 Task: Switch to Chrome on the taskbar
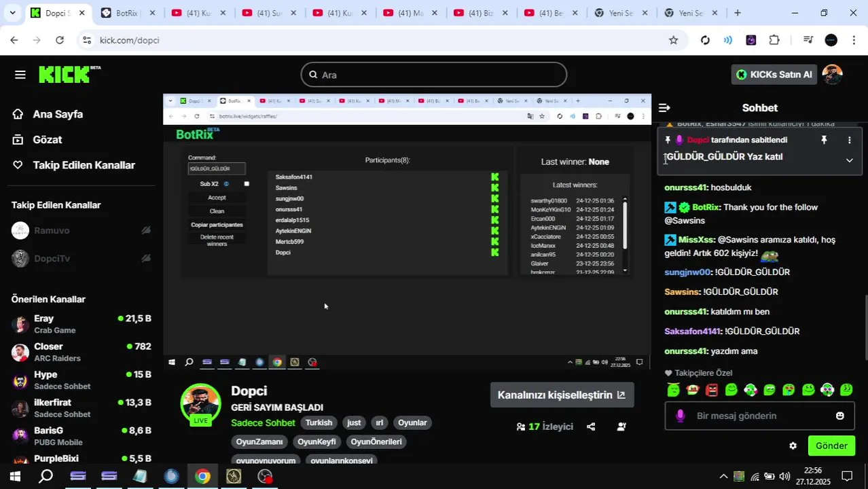202,476
